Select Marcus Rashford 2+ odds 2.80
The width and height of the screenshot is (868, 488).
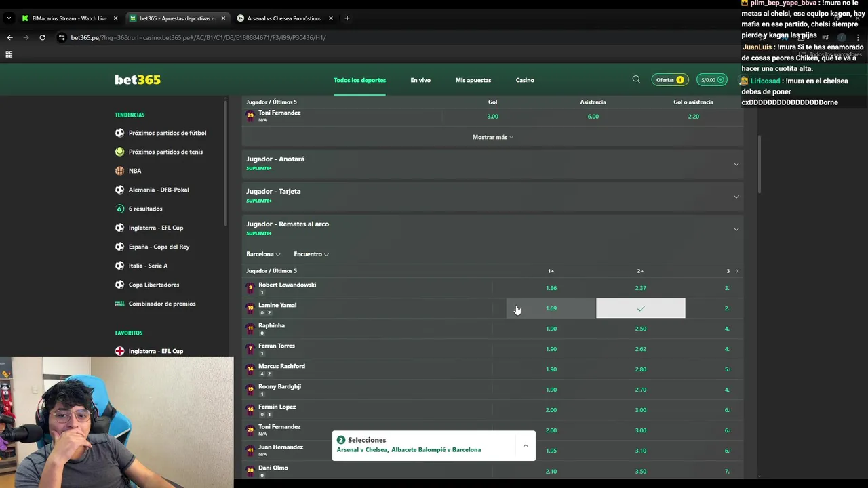point(641,369)
